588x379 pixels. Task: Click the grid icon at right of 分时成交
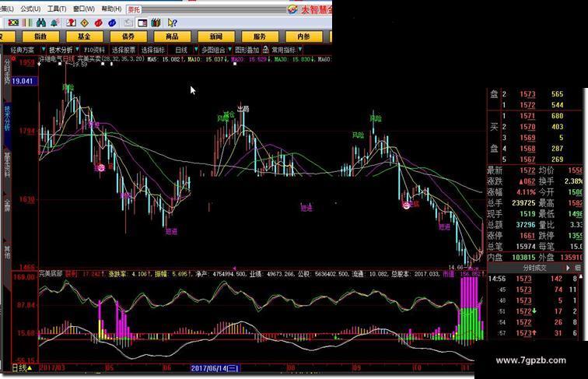coord(577,268)
